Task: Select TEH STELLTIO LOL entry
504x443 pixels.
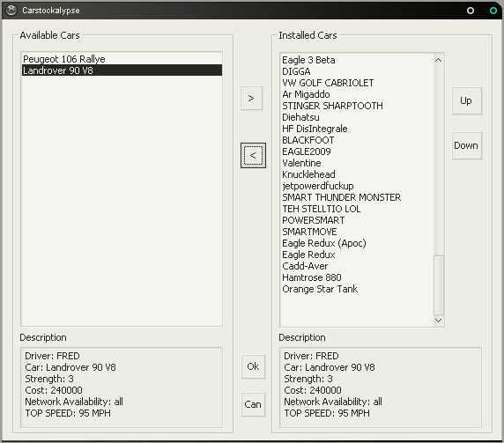Action: [x=357, y=209]
